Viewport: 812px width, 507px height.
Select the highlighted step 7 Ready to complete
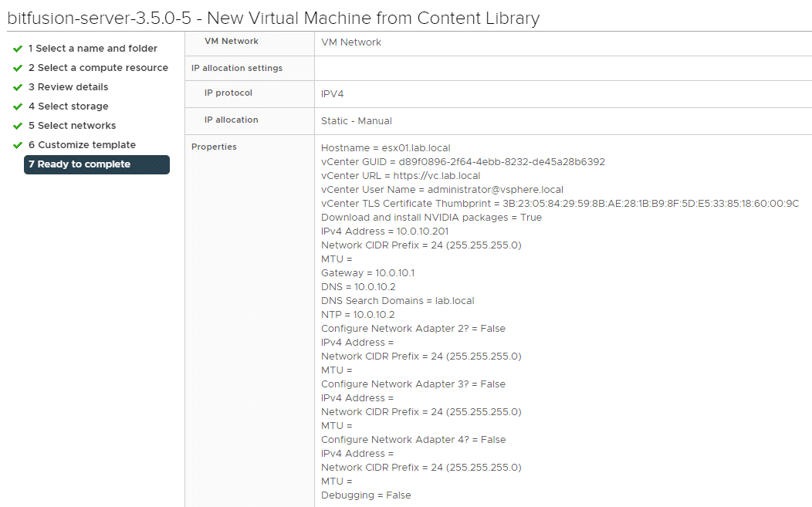click(96, 164)
